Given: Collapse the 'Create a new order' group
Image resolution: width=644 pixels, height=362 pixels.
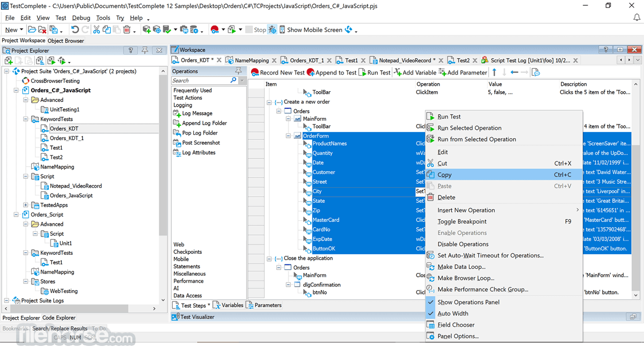Looking at the screenshot, I should click(x=269, y=102).
